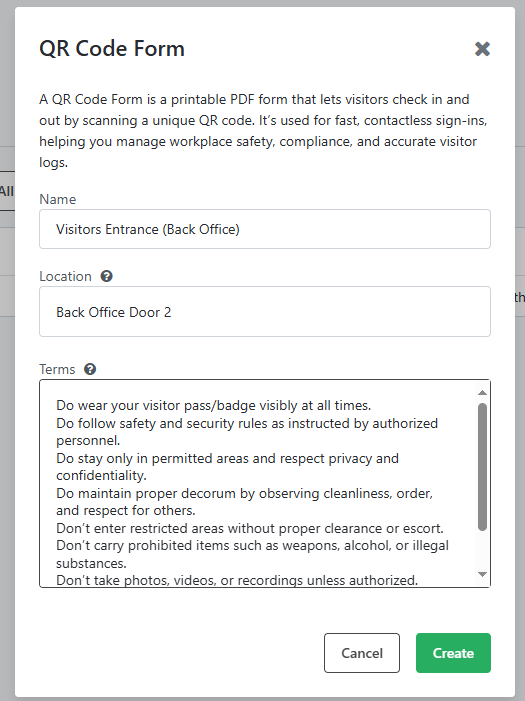Place cursor in 'Don't enter restricted areas' line
The height and width of the screenshot is (701, 525).
click(250, 528)
